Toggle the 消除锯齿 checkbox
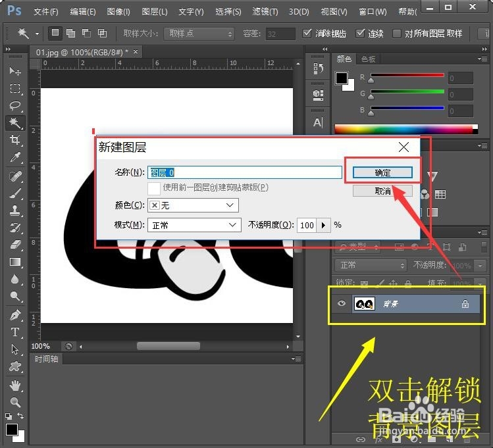This screenshot has height=448, width=493. pos(307,33)
